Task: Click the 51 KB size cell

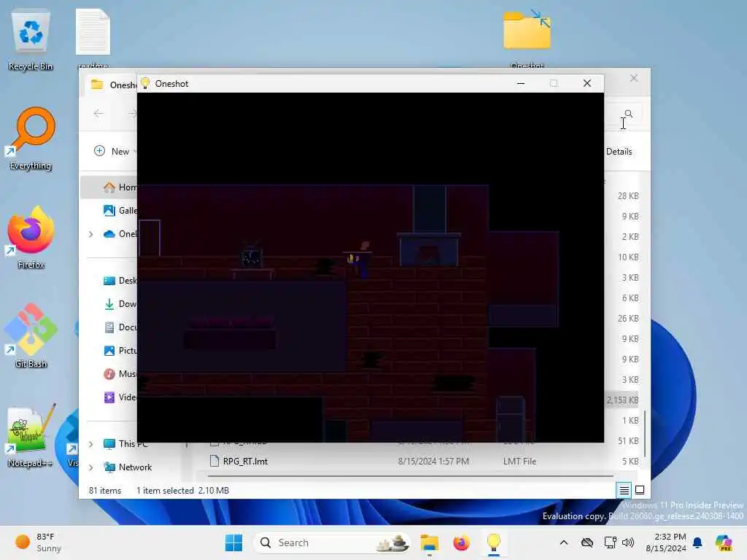Action: 628,441
